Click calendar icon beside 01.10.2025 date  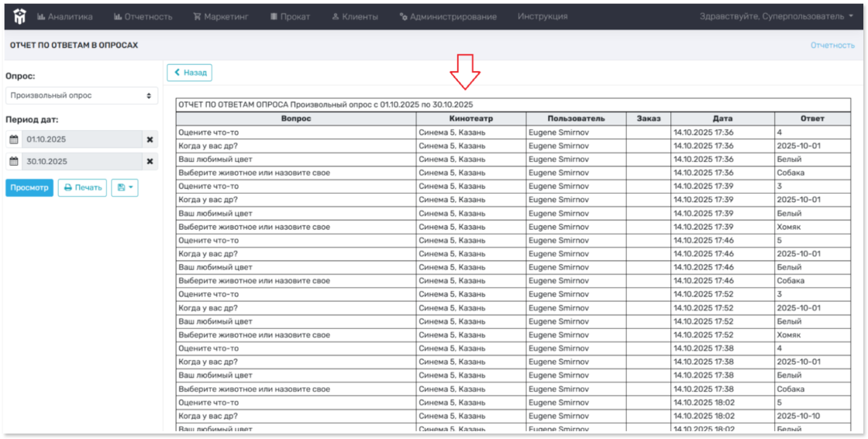pyautogui.click(x=13, y=140)
